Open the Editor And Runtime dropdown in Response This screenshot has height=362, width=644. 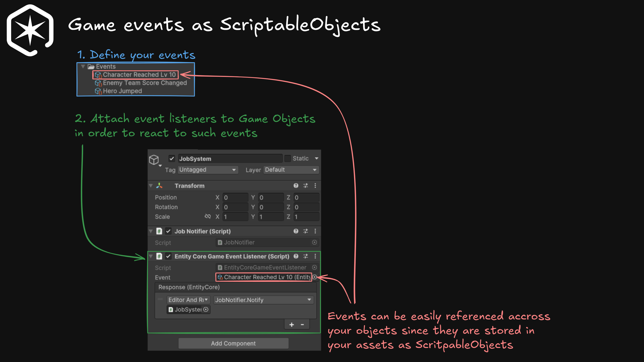[188, 300]
